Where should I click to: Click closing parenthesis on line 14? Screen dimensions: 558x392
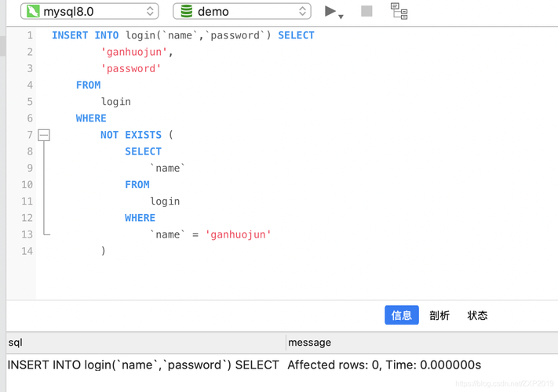pos(103,251)
